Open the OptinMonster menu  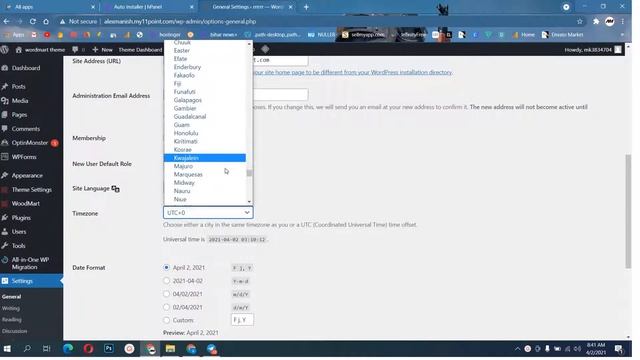coord(30,143)
